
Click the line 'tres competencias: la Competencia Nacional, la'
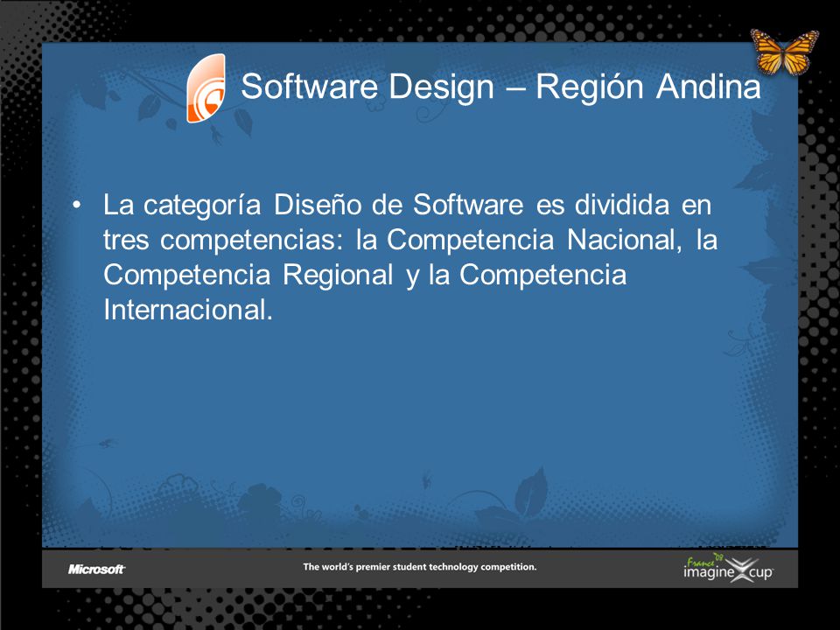click(410, 240)
